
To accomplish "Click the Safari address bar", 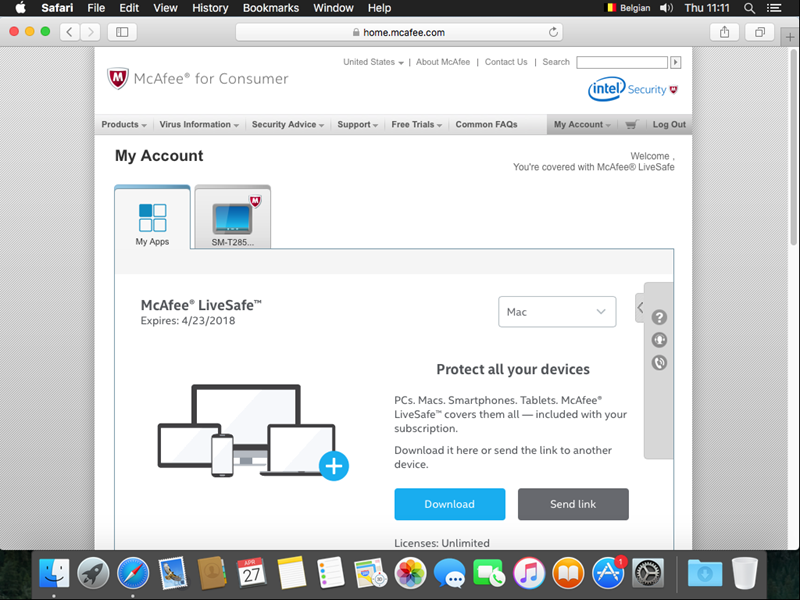I will (x=399, y=32).
